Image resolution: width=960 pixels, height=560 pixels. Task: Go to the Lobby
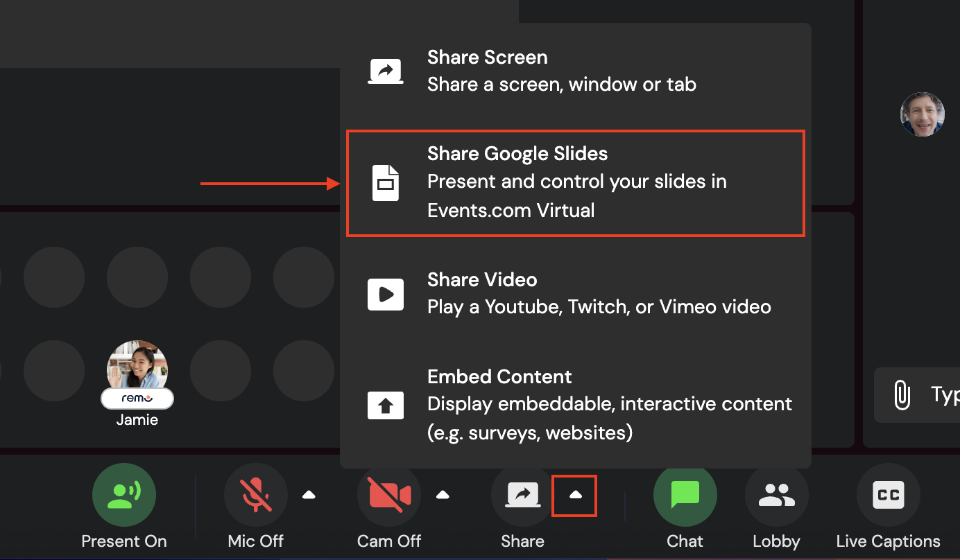pyautogui.click(x=777, y=495)
